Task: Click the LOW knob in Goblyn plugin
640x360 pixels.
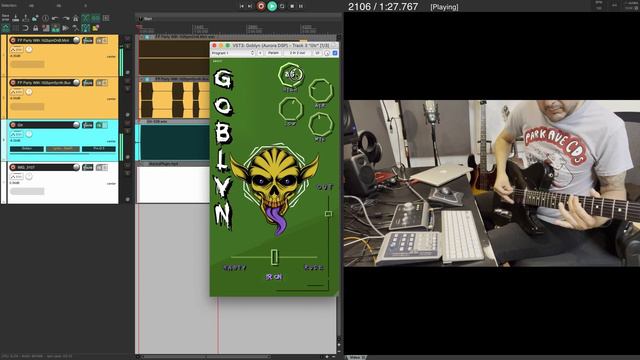Action: click(291, 109)
